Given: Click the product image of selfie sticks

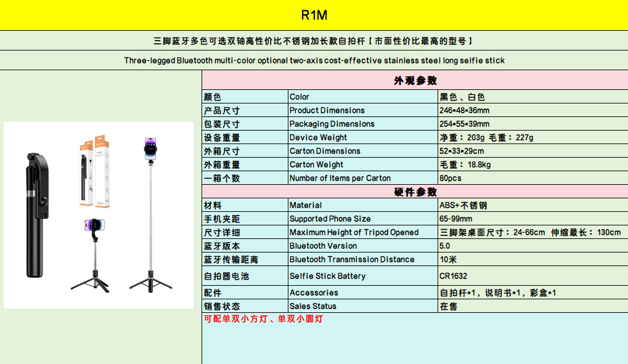Looking at the screenshot, I should [x=99, y=215].
